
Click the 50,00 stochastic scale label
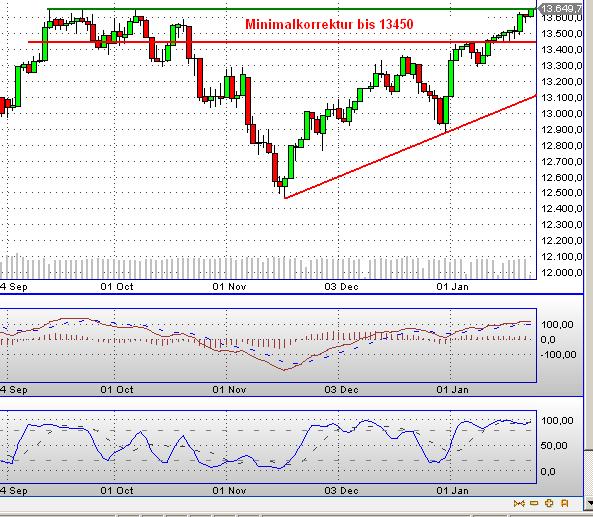[554, 446]
